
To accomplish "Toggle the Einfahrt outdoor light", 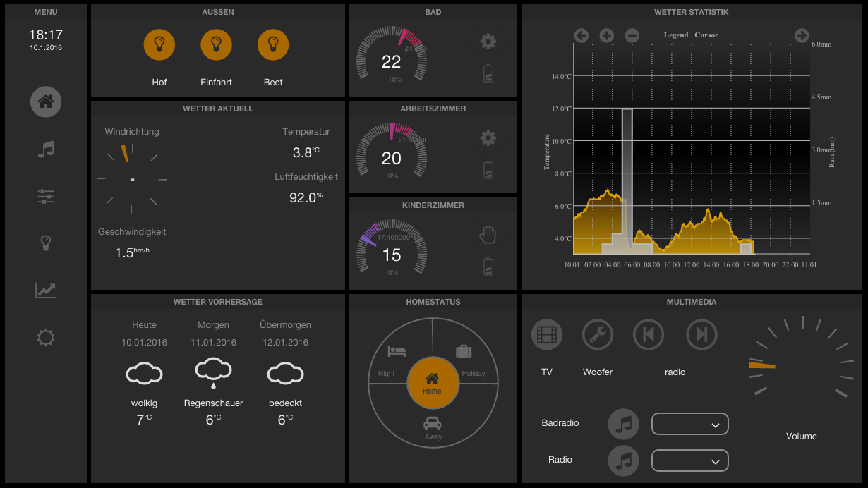I will pyautogui.click(x=216, y=44).
